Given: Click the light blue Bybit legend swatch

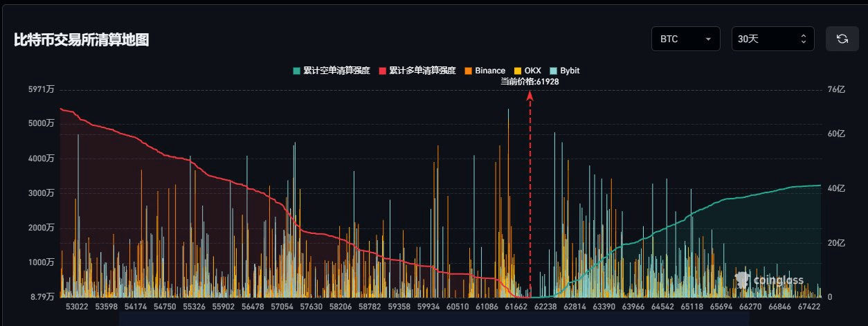Looking at the screenshot, I should 553,71.
